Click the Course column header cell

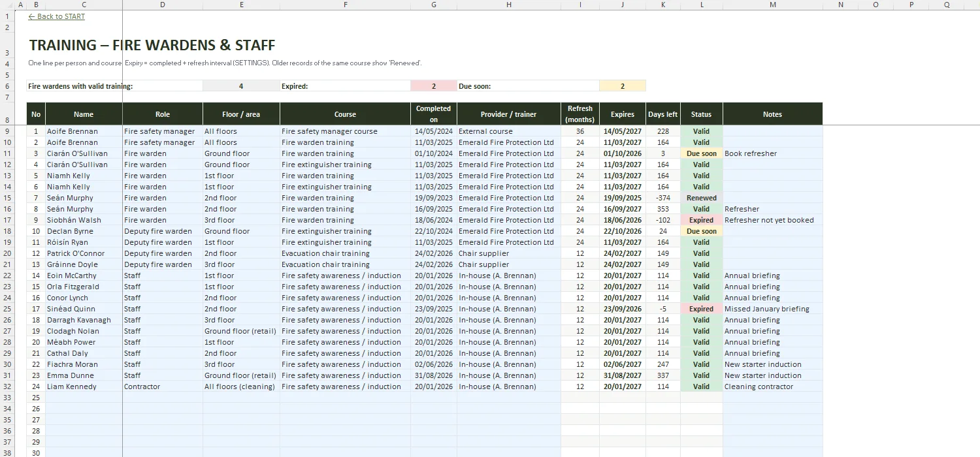click(x=345, y=114)
